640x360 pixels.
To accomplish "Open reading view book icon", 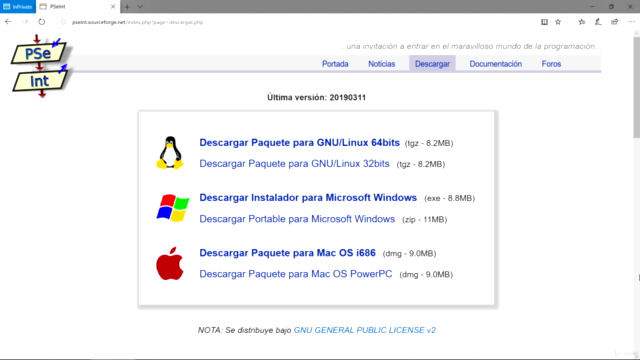I will tap(544, 22).
